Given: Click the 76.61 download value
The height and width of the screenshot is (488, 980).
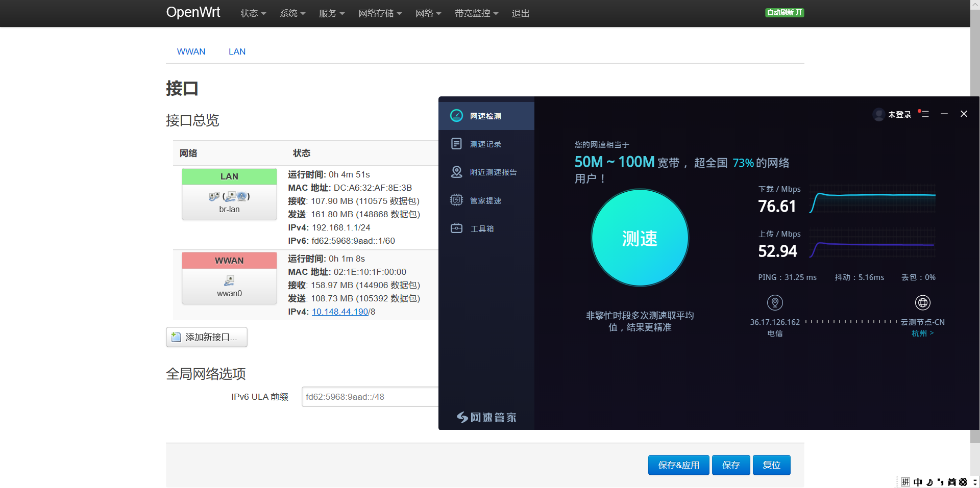Looking at the screenshot, I should tap(777, 206).
